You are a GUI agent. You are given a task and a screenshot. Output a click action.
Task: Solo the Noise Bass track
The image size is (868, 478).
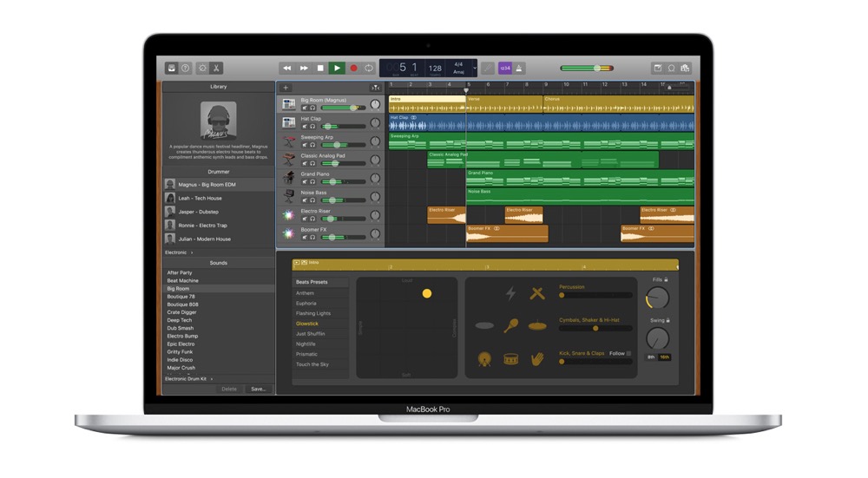click(x=312, y=200)
